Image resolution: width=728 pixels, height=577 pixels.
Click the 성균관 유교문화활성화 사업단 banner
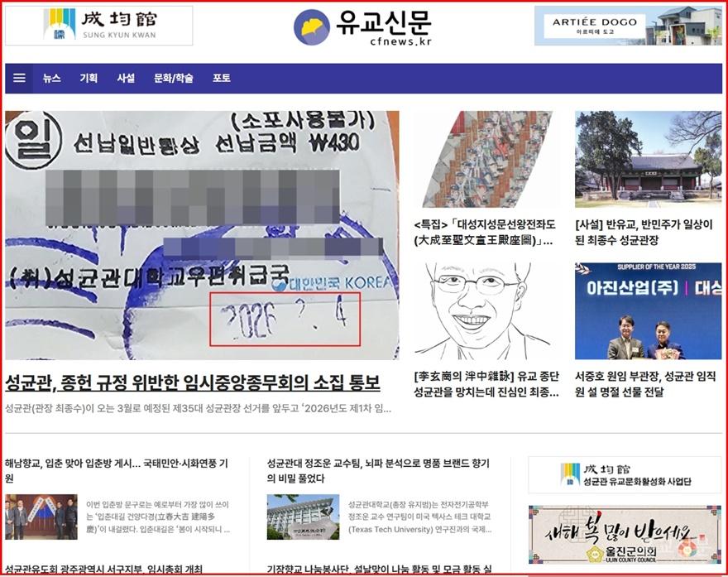625,475
